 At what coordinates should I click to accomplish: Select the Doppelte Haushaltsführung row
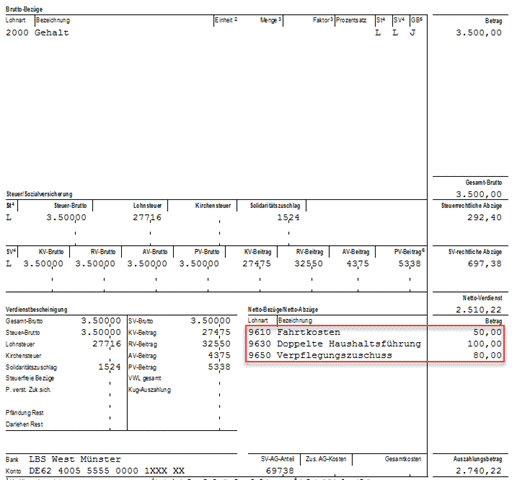tap(375, 344)
